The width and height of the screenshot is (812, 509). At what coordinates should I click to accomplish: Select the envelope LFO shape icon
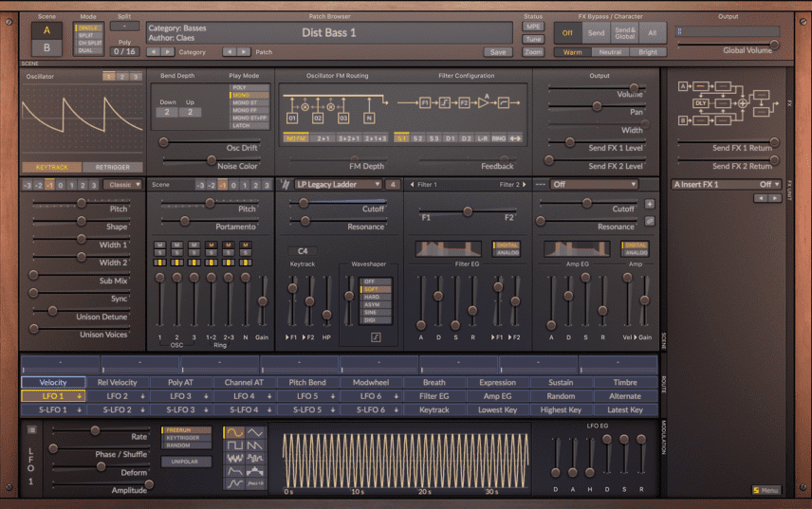(234, 471)
